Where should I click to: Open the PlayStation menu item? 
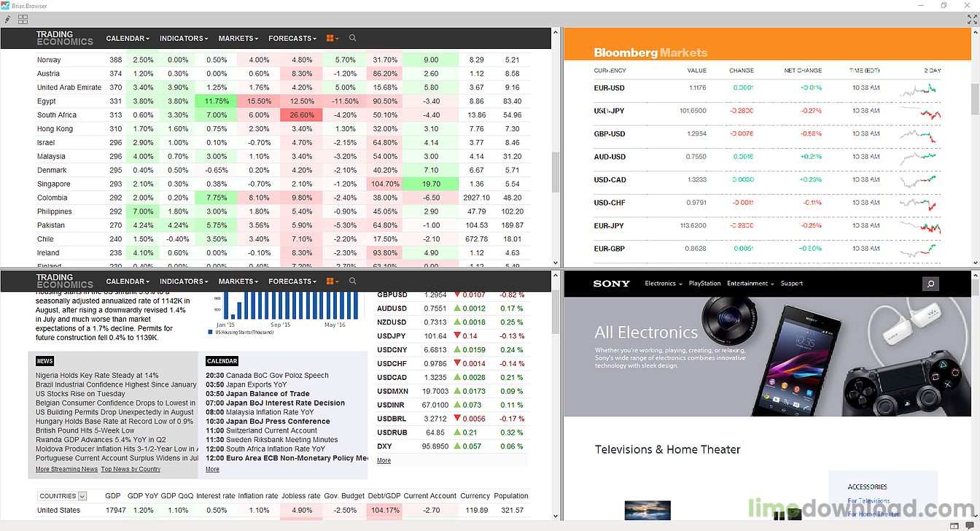tap(704, 284)
